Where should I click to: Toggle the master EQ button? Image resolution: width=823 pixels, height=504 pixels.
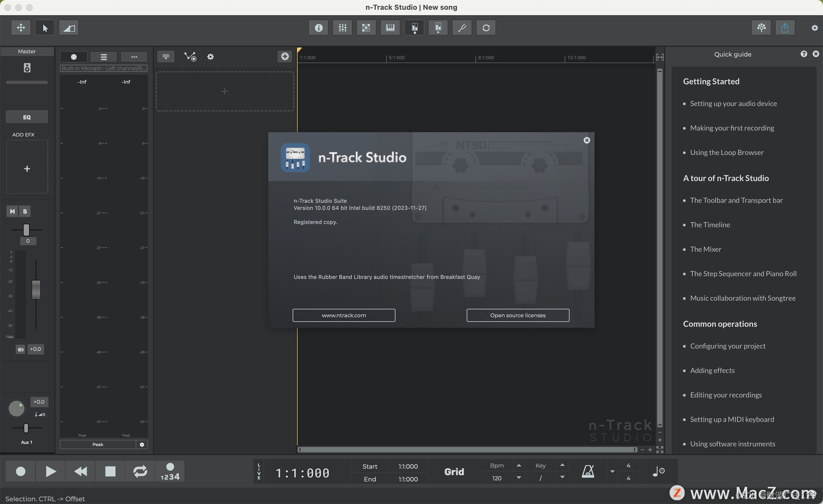(27, 117)
